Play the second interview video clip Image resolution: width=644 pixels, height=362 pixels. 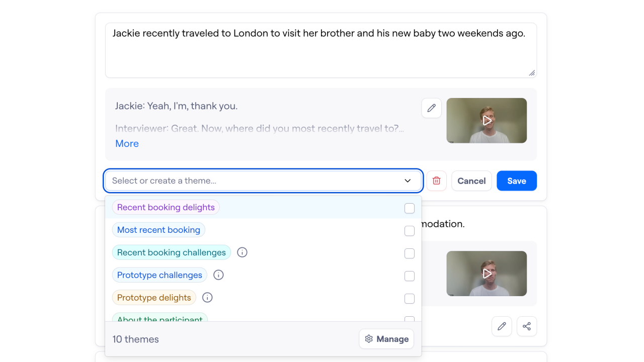(487, 274)
